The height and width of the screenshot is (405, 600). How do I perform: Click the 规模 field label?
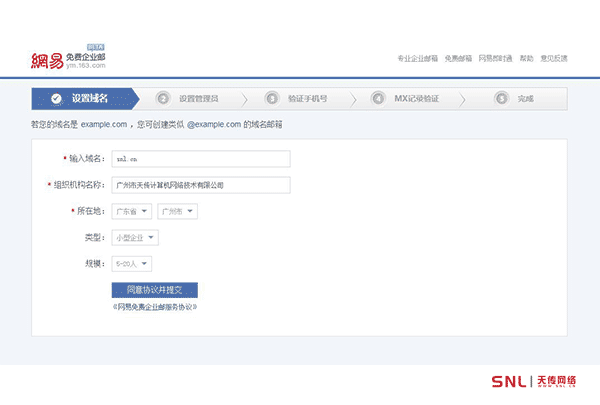coord(95,264)
